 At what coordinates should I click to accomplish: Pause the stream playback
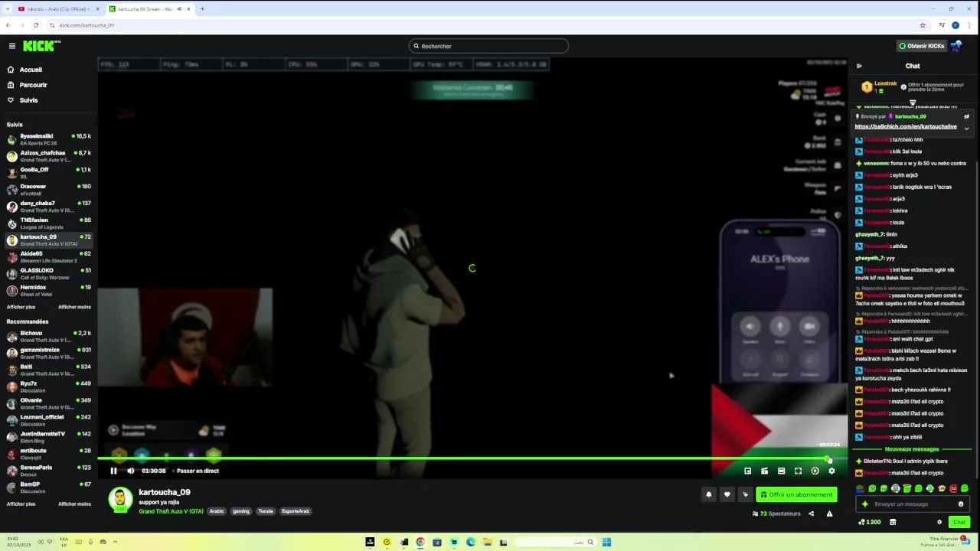(113, 471)
